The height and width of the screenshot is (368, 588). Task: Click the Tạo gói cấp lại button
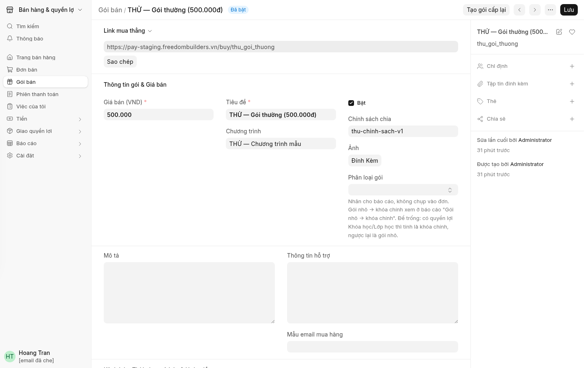click(x=486, y=10)
